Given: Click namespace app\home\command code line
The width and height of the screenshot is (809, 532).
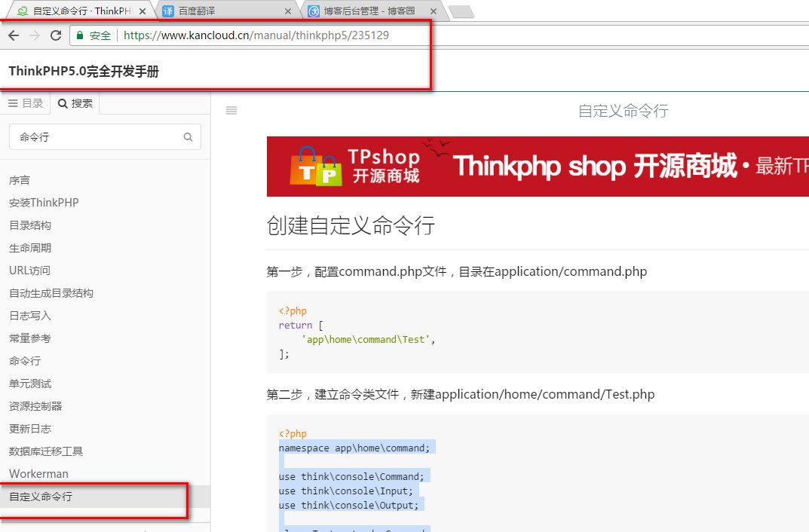Looking at the screenshot, I should (354, 448).
